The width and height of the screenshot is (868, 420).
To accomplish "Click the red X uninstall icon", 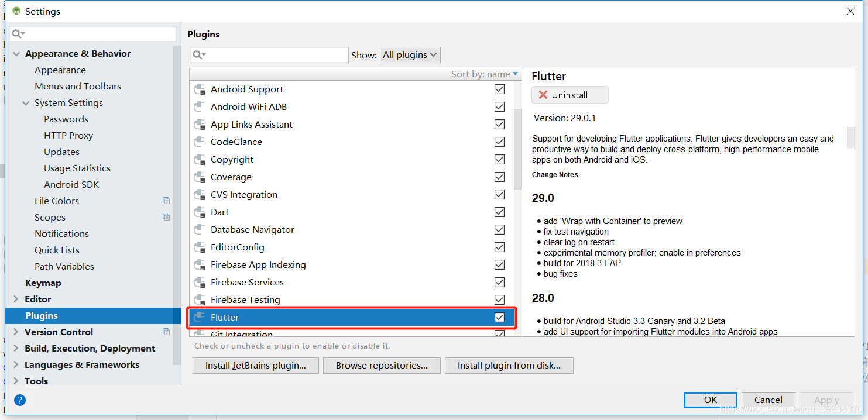I will point(543,95).
